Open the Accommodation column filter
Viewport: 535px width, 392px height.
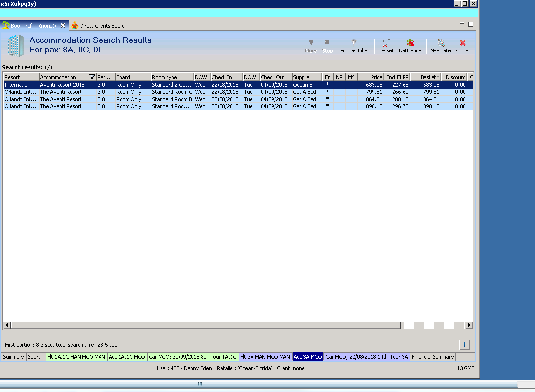tap(92, 77)
